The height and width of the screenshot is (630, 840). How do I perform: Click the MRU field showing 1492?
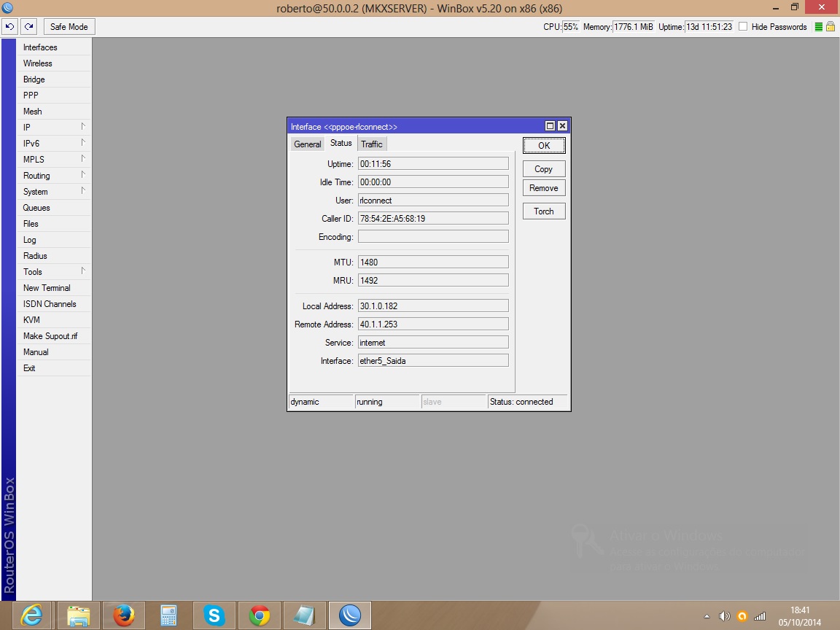tap(433, 281)
